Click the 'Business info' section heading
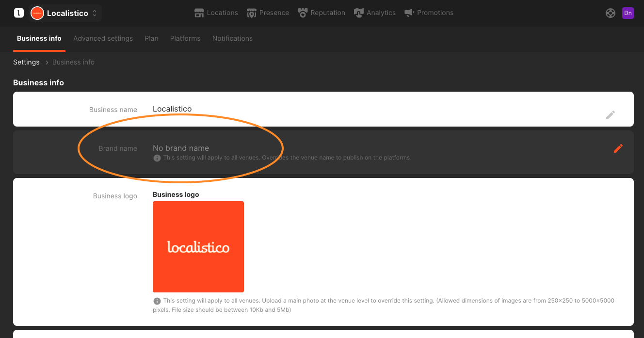644x338 pixels. (x=38, y=83)
